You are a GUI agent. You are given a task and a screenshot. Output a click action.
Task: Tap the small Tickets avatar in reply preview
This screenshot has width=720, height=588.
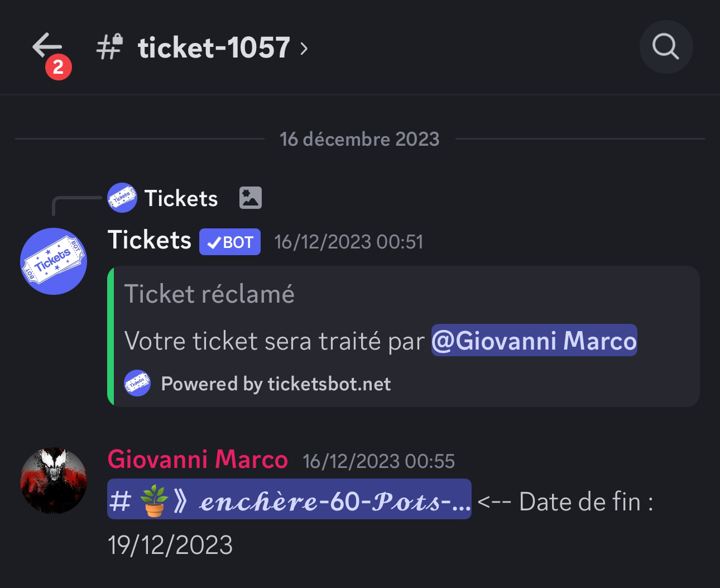pyautogui.click(x=122, y=198)
